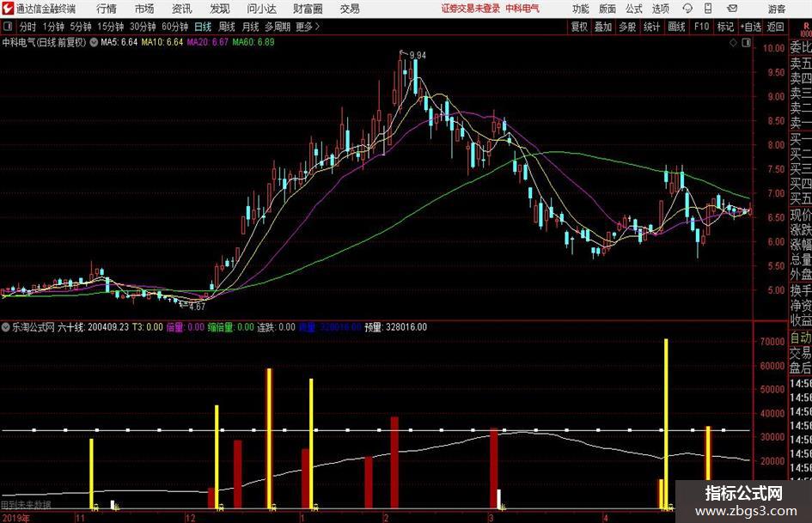Screen dimensions: 812x523
Task: Click the MA60: 6.89 value
Action: (x=253, y=42)
